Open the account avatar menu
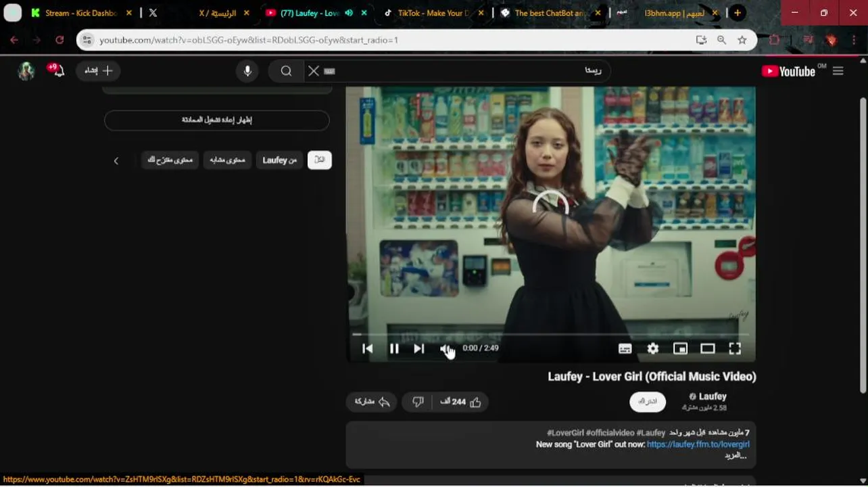 [26, 71]
